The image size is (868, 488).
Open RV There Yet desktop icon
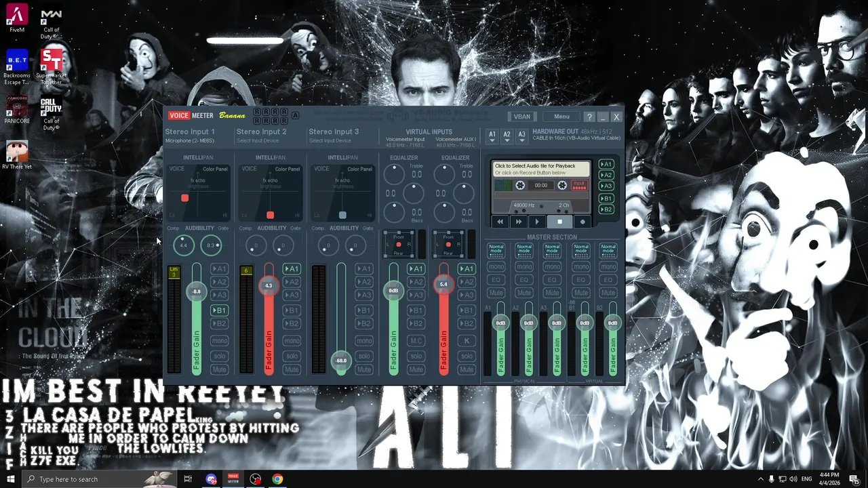17,155
